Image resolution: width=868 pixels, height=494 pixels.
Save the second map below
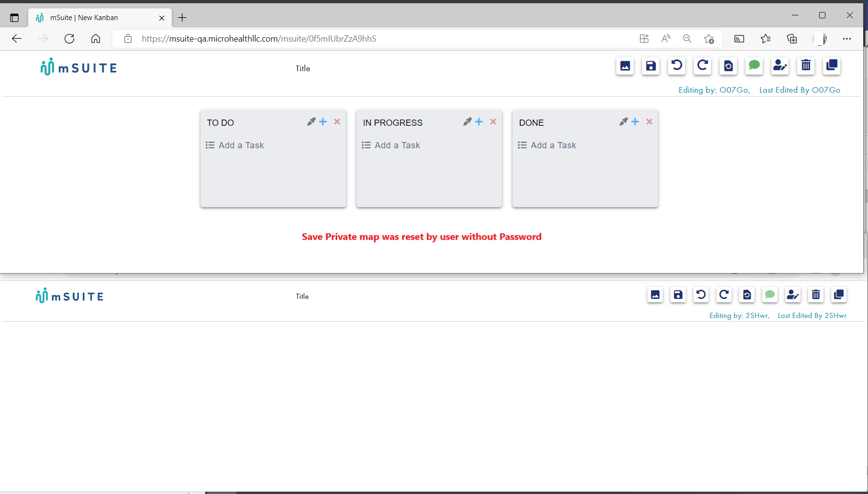tap(678, 295)
